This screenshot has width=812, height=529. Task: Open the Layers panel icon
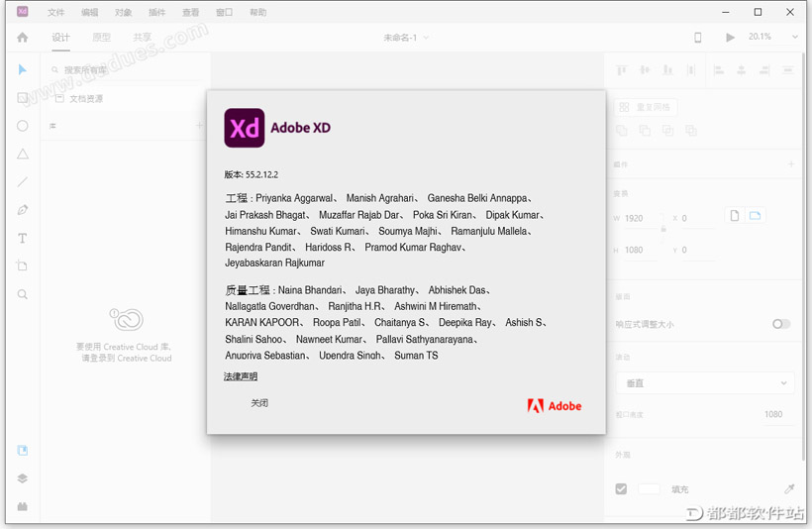point(22,478)
